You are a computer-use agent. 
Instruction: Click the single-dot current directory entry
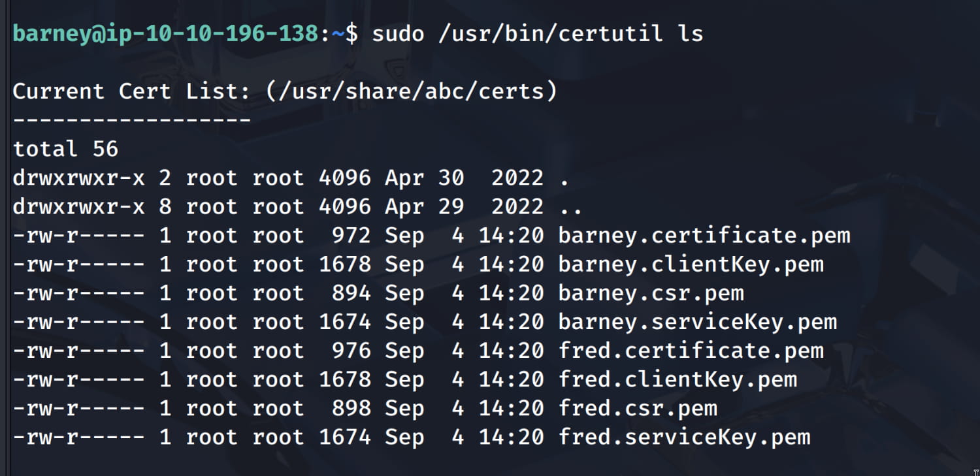click(x=564, y=178)
